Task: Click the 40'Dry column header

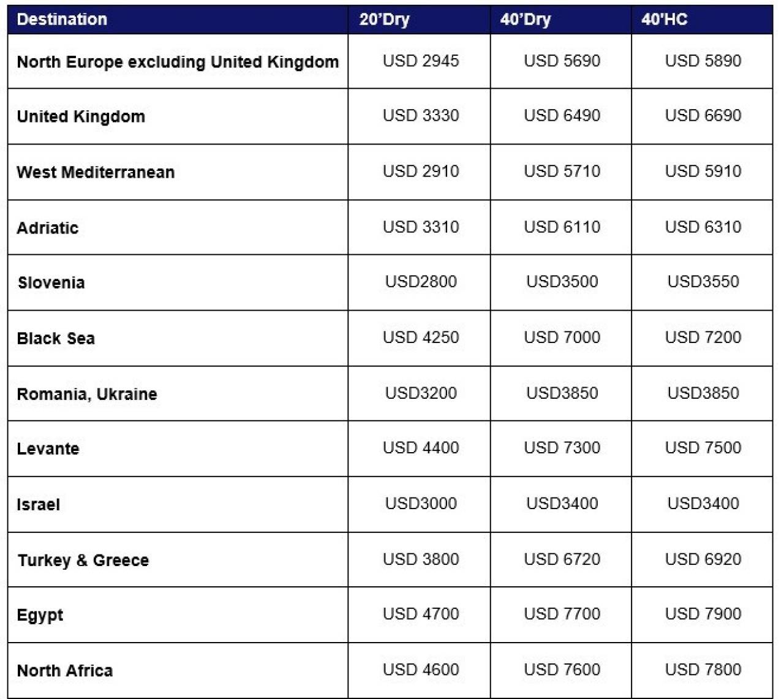Action: [526, 20]
